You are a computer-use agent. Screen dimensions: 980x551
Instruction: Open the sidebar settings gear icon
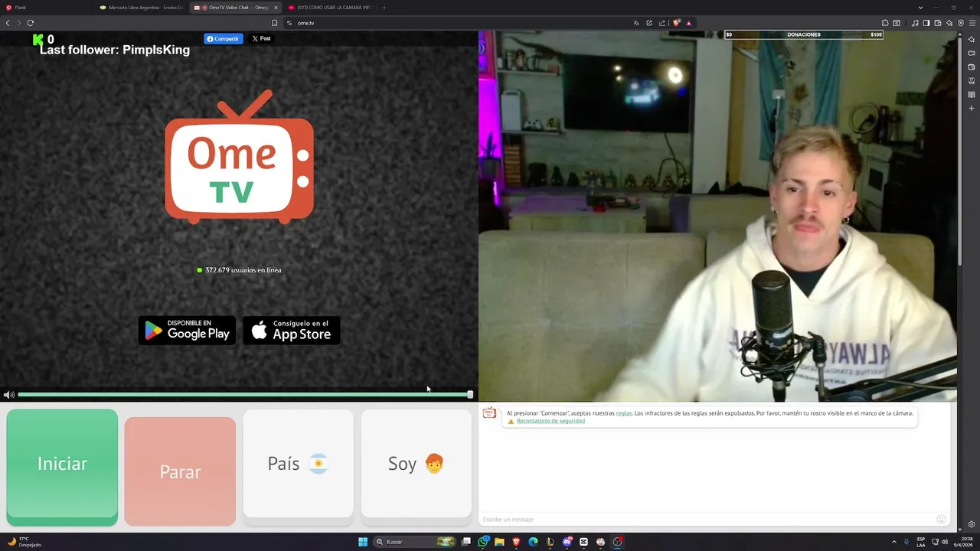[x=972, y=524]
